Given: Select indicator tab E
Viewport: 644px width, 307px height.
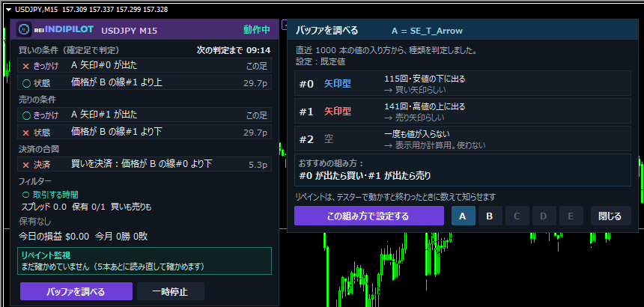Looking at the screenshot, I should click(x=571, y=216).
